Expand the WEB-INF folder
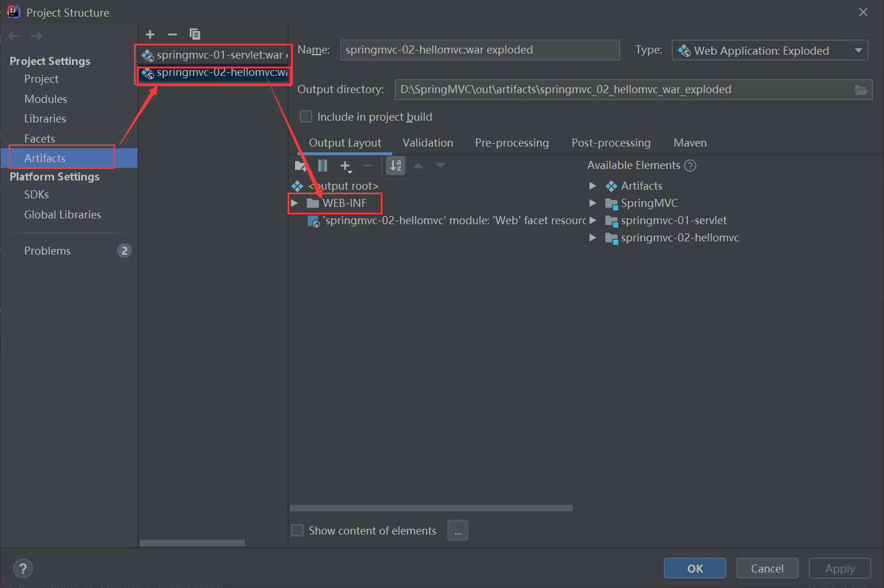The height and width of the screenshot is (588, 884). 294,203
